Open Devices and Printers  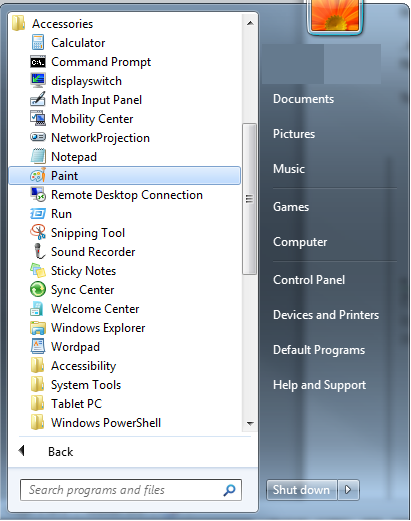point(326,315)
